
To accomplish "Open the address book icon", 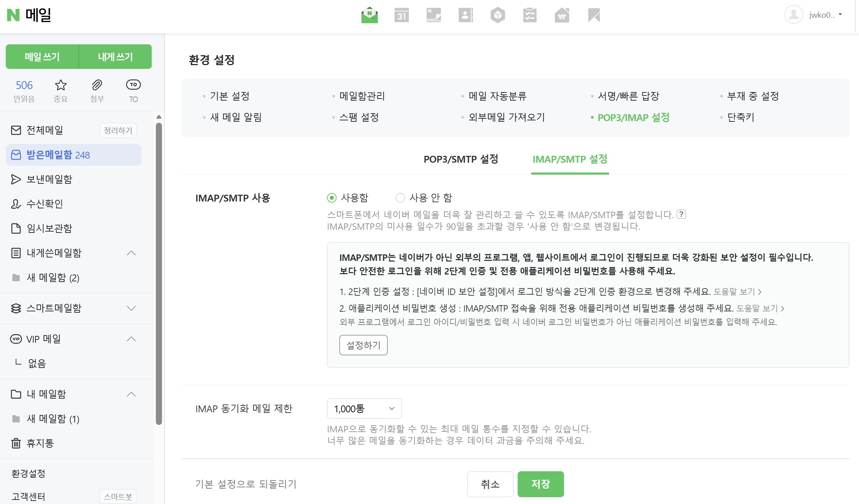I will [x=465, y=15].
